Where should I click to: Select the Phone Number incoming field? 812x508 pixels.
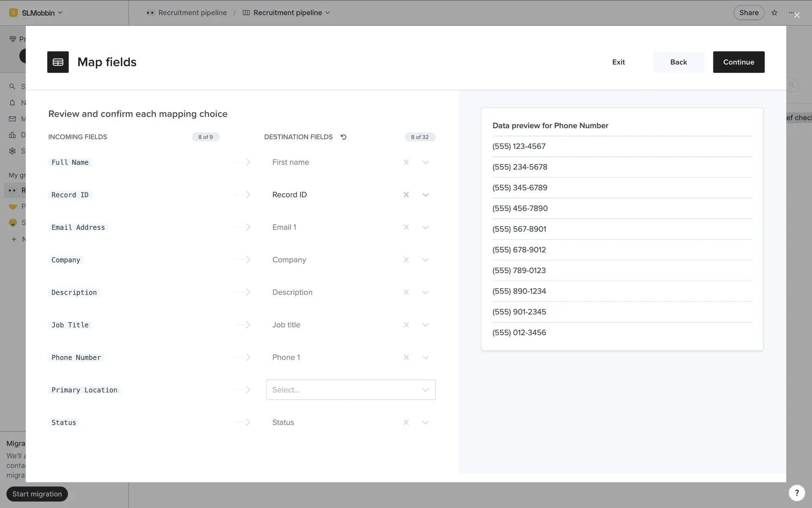tap(76, 357)
